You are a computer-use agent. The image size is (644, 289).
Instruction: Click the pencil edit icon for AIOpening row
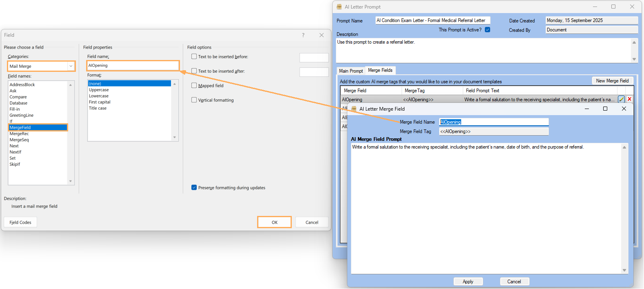tap(621, 99)
